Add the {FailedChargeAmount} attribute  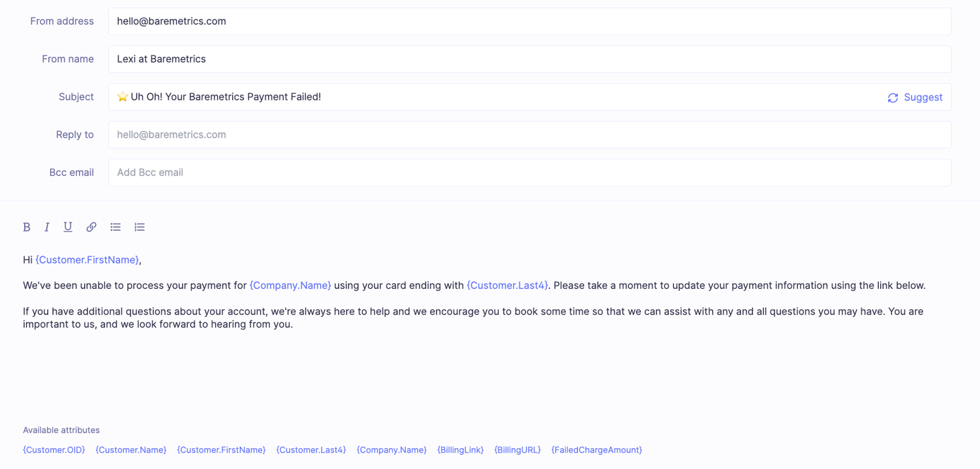(596, 450)
